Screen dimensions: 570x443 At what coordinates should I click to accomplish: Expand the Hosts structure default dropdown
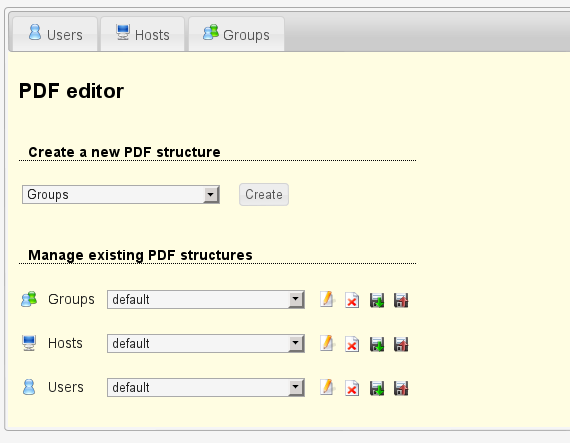(x=206, y=343)
